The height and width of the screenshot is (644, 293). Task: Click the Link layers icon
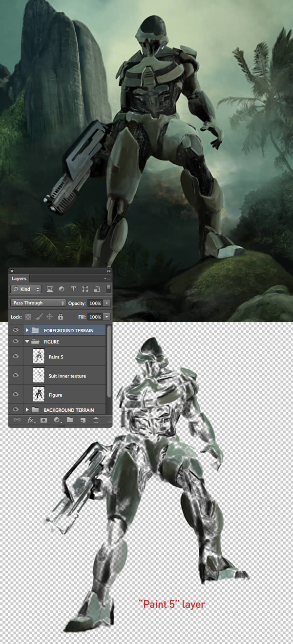[x=17, y=420]
